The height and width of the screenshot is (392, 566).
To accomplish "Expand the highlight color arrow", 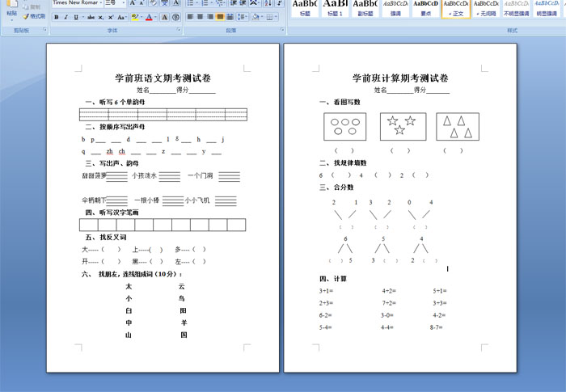I will click(141, 17).
